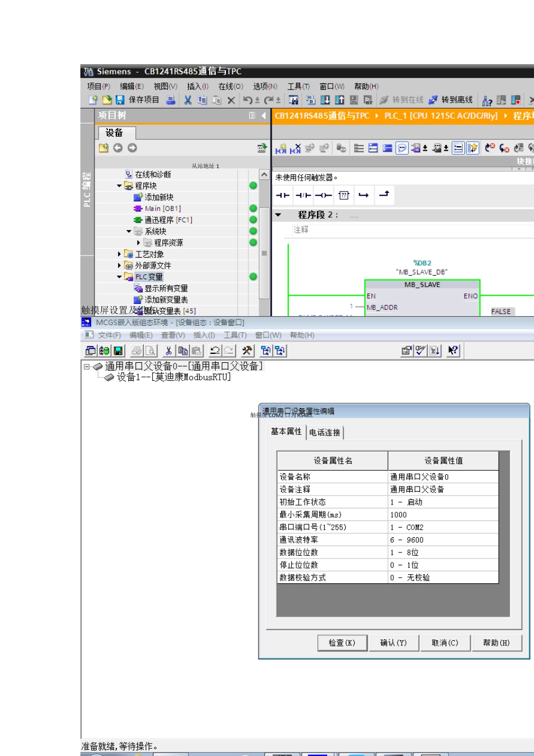534x756 pixels.
Task: Click the context help icon in MCGS toolbar
Action: point(453,350)
